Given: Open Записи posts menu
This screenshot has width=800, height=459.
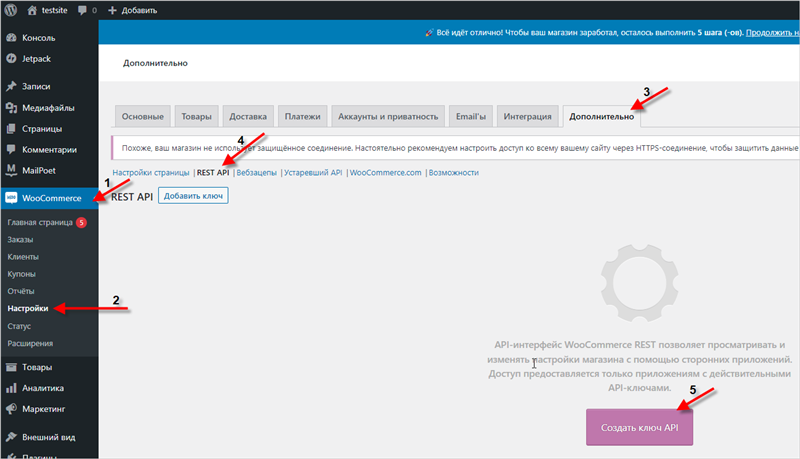Looking at the screenshot, I should [x=36, y=86].
